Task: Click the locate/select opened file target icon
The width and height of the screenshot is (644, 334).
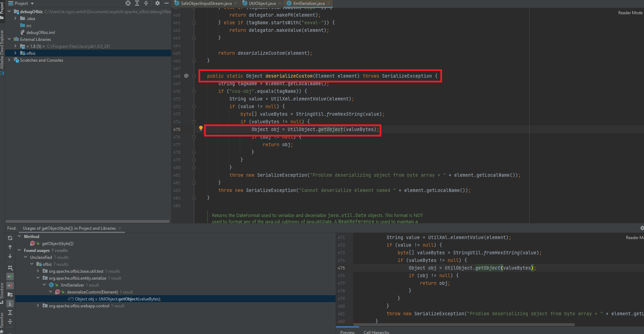Action: pos(128,3)
